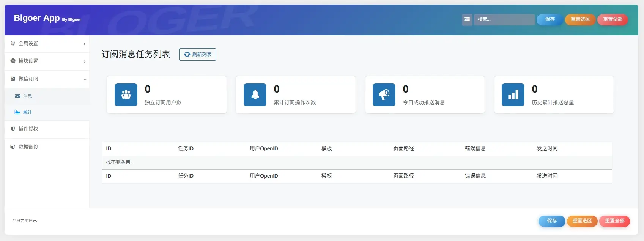Click the top 页面路径 column header

(403, 149)
